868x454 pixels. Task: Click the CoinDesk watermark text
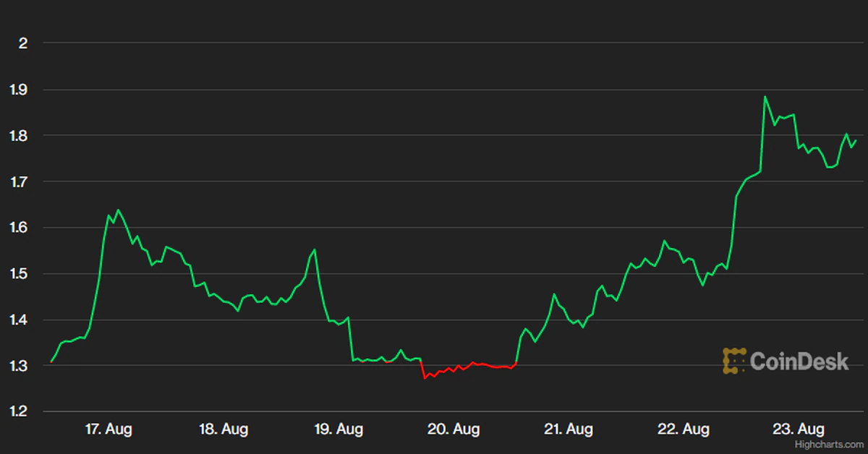[799, 361]
